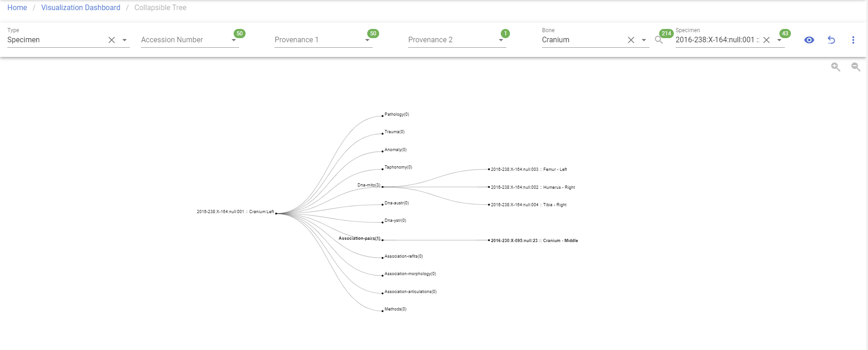Toggle the eye visibility icon
This screenshot has width=868, height=350.
tap(809, 40)
